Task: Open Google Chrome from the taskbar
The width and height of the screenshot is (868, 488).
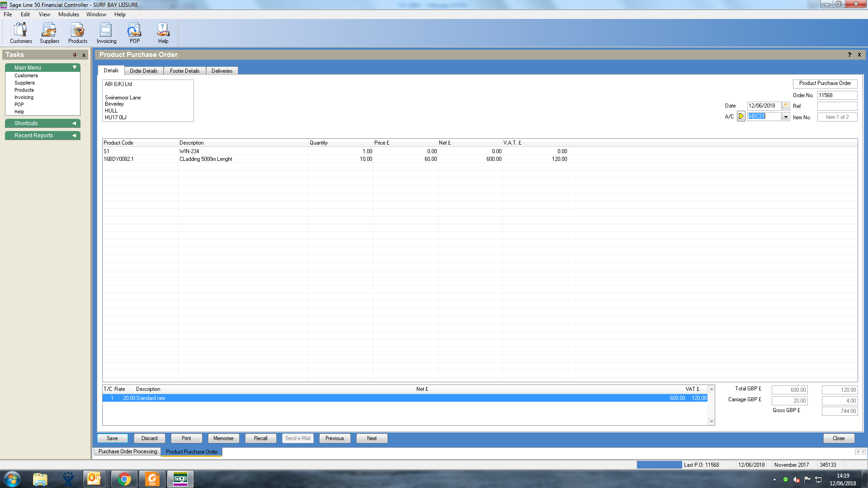Action: point(124,479)
